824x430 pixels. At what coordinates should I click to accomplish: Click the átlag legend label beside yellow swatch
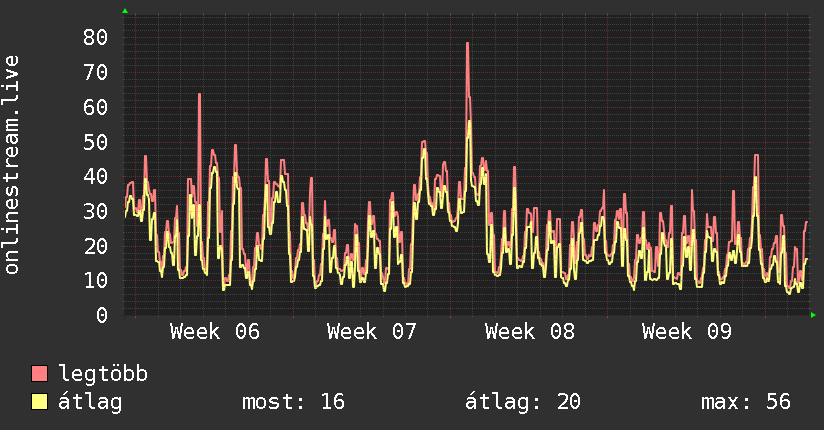[x=90, y=402]
